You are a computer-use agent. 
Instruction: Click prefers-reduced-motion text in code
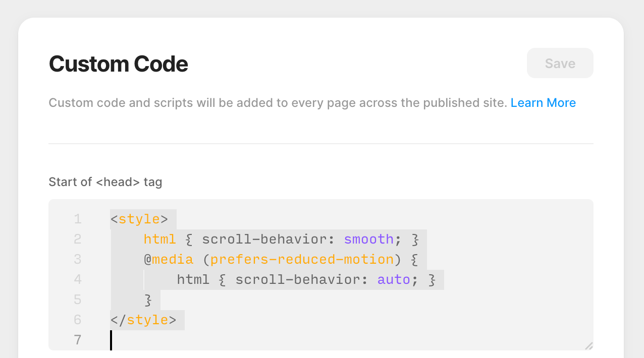tap(302, 259)
